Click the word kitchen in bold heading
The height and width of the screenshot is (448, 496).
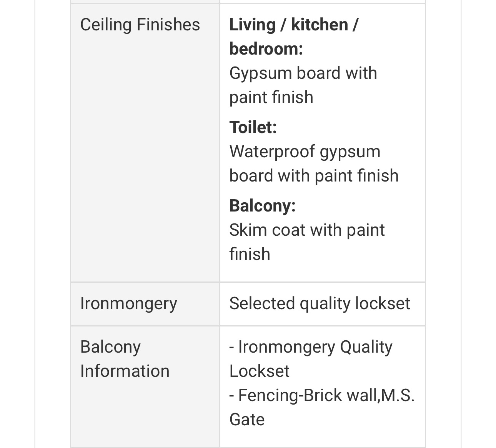point(320,25)
